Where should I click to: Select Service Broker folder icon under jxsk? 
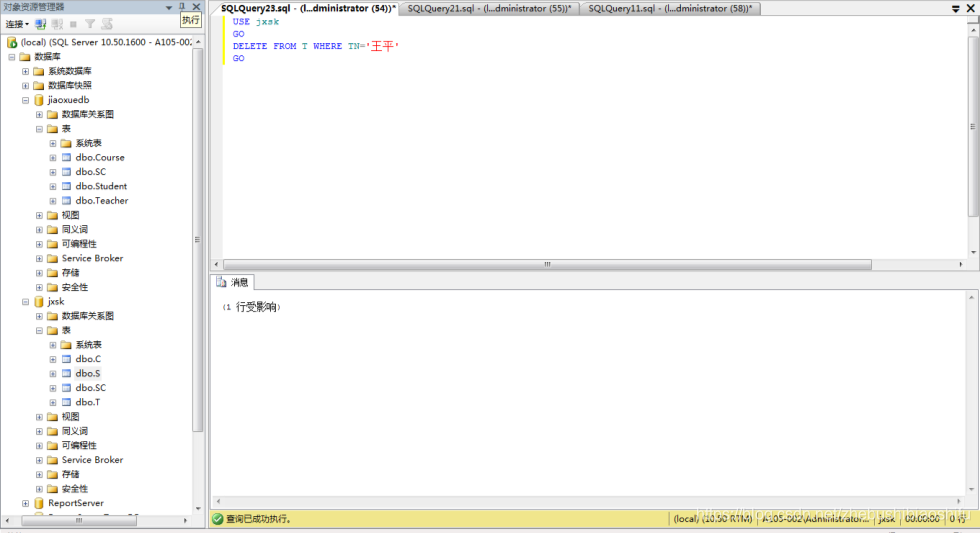[52, 460]
